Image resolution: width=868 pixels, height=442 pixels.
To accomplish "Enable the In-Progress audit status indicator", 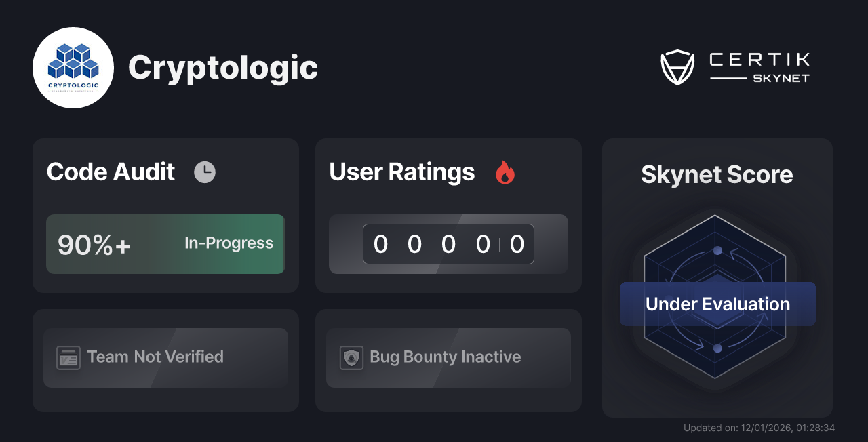I will point(228,243).
